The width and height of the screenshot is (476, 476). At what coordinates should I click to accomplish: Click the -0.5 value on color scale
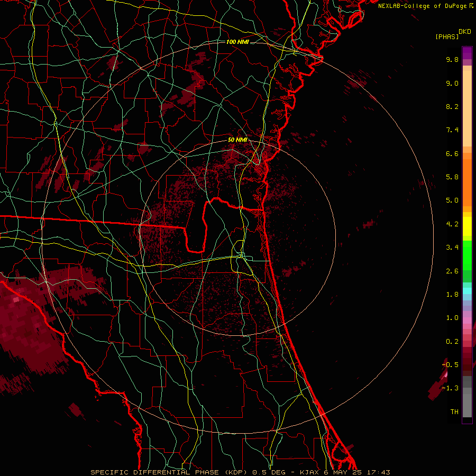point(450,365)
